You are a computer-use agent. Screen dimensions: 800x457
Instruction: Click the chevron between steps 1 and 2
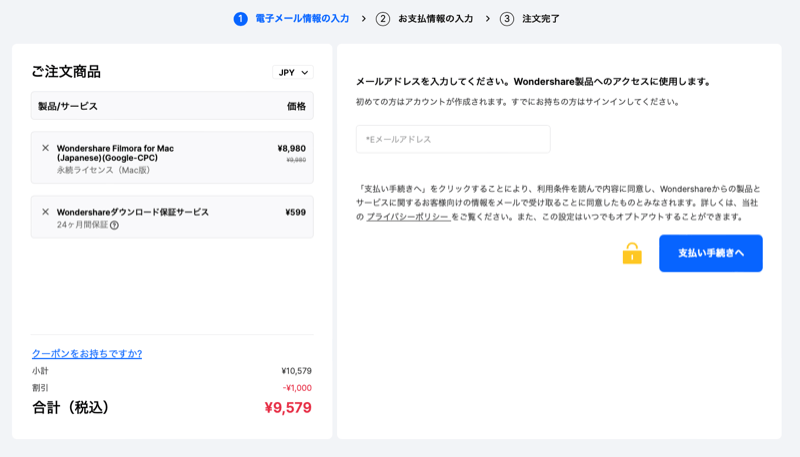pyautogui.click(x=364, y=19)
